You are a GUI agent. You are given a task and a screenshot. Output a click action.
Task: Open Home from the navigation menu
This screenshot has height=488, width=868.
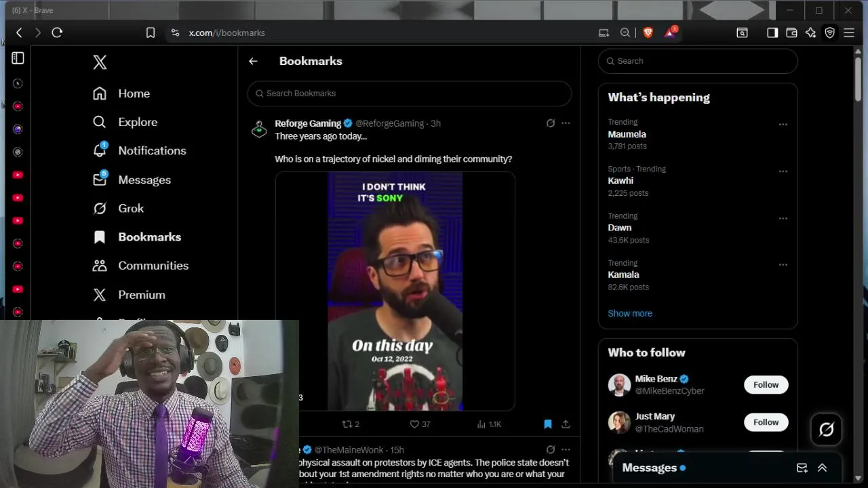coord(121,94)
